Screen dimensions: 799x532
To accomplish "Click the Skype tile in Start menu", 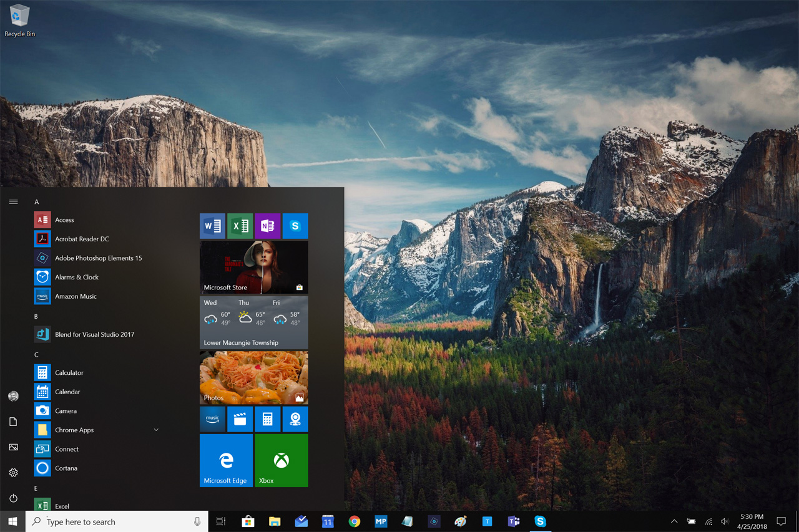I will point(295,226).
